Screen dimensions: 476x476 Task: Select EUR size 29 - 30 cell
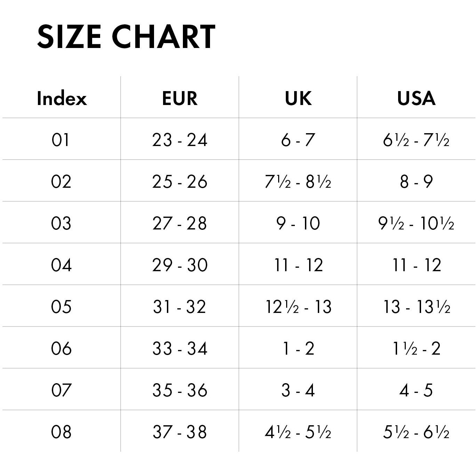[x=180, y=265]
